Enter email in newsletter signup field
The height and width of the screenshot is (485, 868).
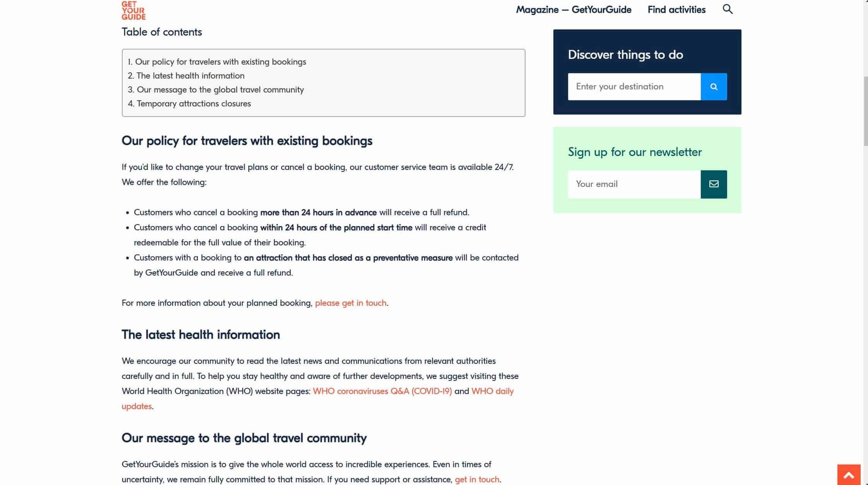pos(634,184)
